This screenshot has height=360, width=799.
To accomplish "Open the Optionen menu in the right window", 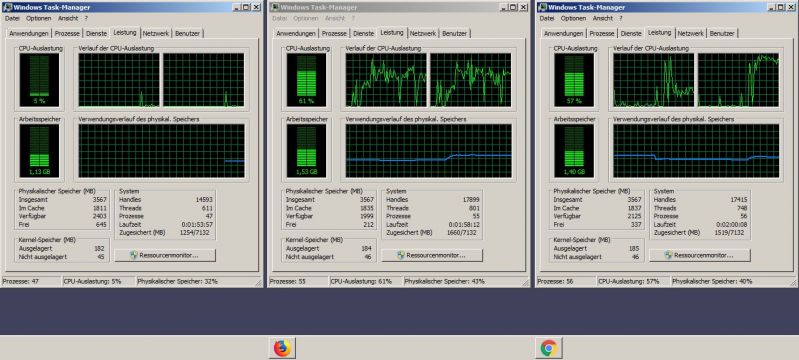I will [x=573, y=18].
